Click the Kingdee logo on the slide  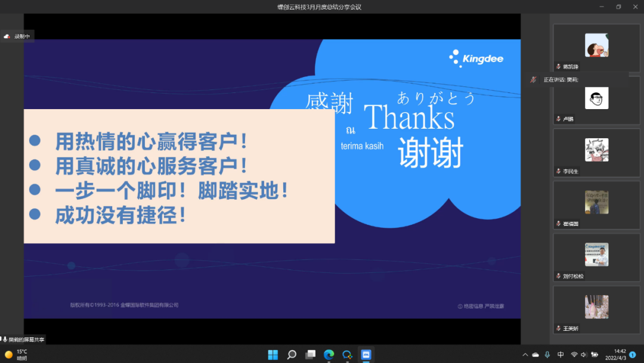(476, 58)
